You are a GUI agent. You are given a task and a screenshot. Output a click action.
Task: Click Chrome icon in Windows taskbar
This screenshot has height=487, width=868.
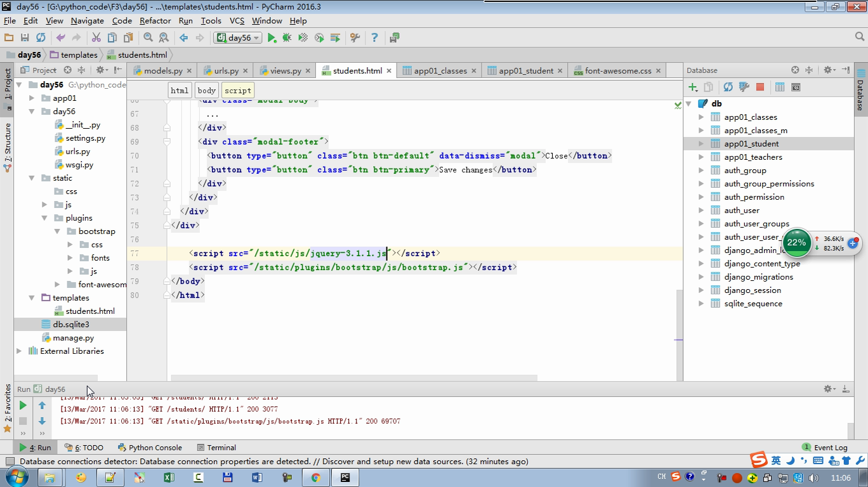[x=315, y=477]
